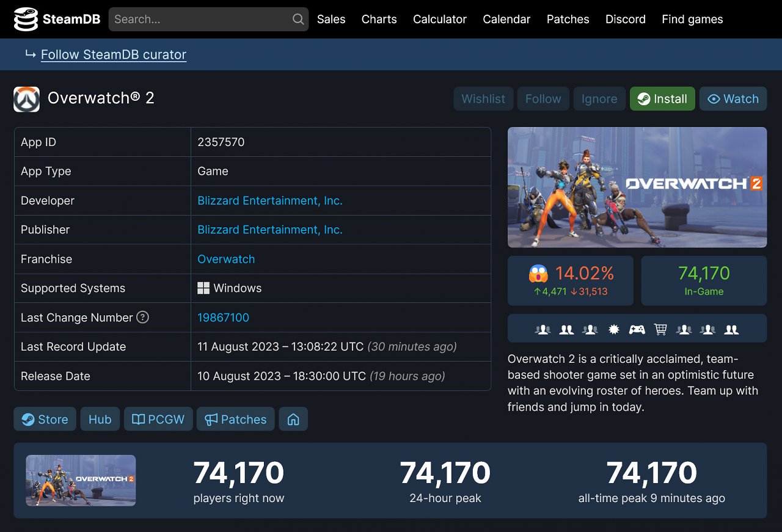Open the Store page button
The width and height of the screenshot is (782, 532).
pyautogui.click(x=45, y=419)
